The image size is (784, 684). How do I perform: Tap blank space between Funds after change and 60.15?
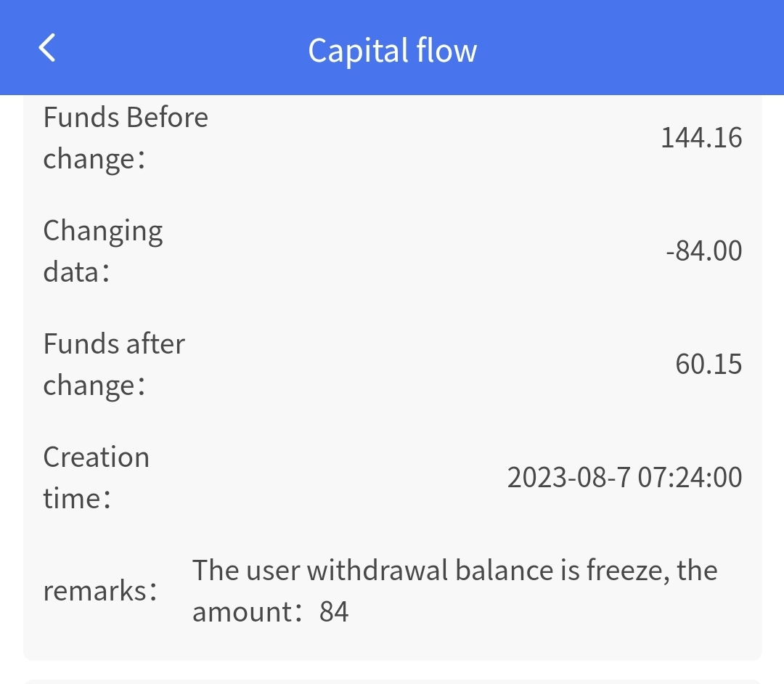(x=428, y=365)
